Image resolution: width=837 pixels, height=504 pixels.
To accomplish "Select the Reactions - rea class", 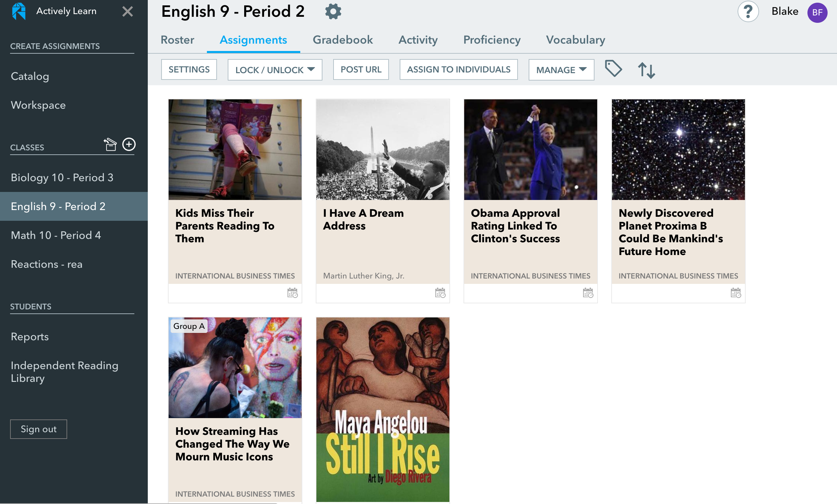I will [47, 264].
